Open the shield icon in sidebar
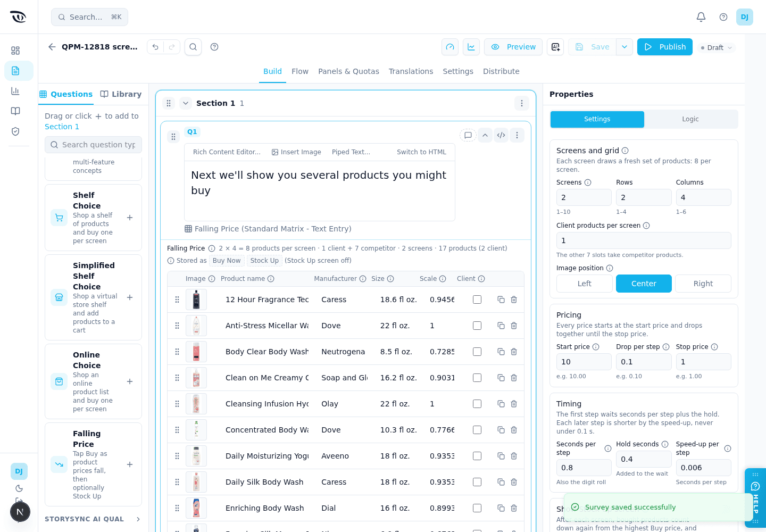766x532 pixels. point(15,131)
